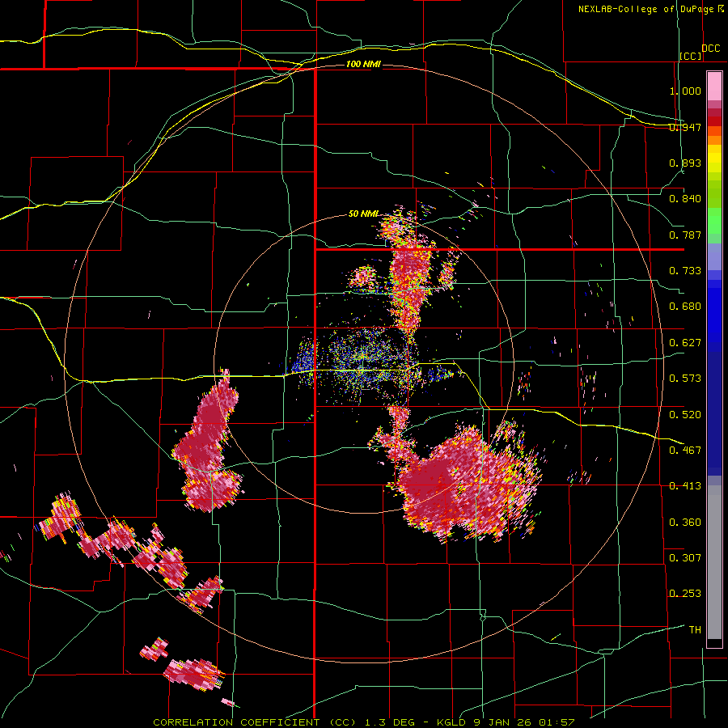Click the 50 NMI range ring label

(363, 214)
